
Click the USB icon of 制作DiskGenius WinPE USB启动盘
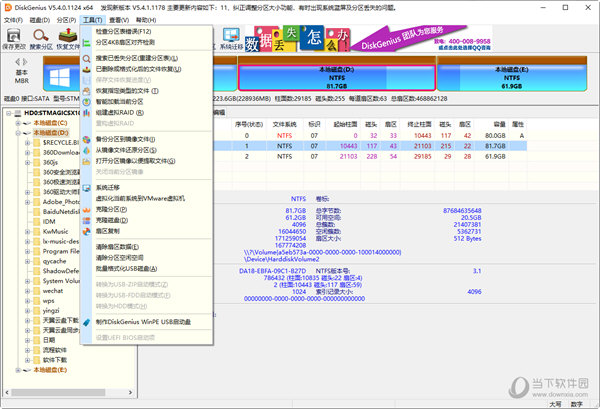point(87,322)
